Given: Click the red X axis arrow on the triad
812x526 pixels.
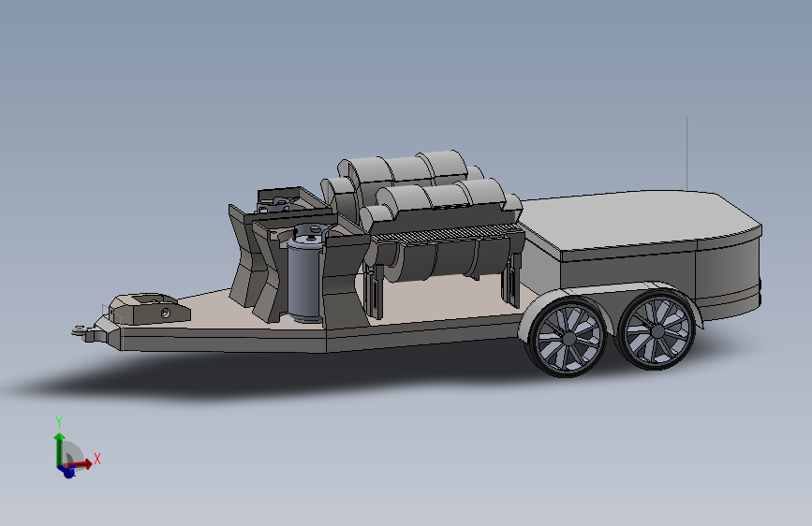Looking at the screenshot, I should [82, 463].
